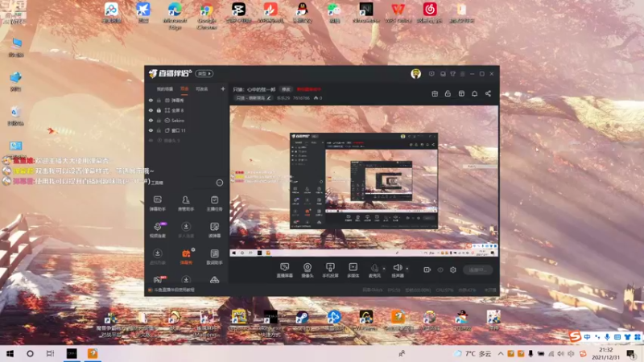The width and height of the screenshot is (644, 362).
Task: Select the 窗口 11 source row
Action: (187, 130)
